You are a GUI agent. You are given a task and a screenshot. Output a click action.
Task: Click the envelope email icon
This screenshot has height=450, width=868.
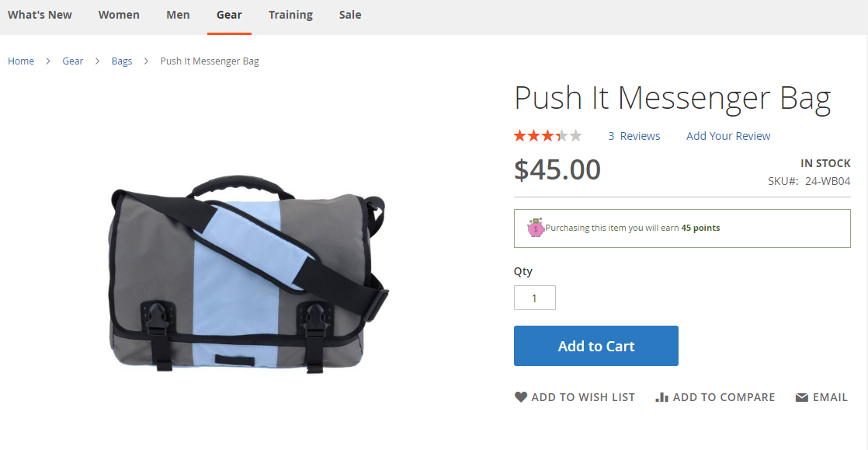pos(801,397)
